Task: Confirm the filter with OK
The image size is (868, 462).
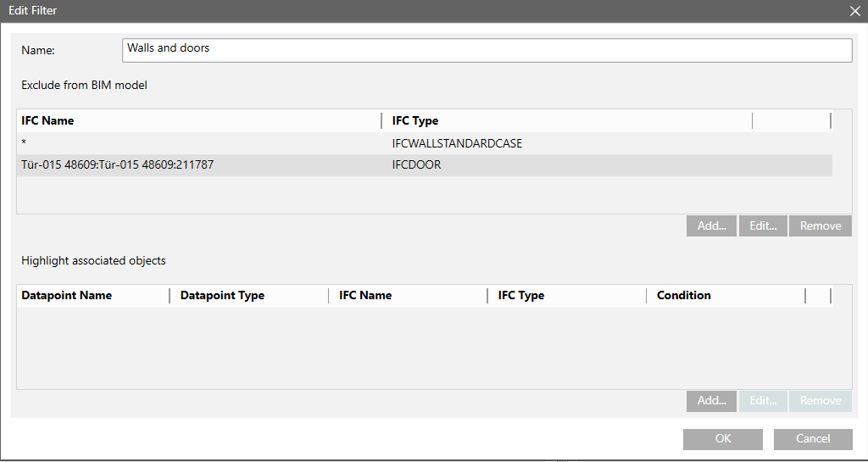Action: click(722, 438)
